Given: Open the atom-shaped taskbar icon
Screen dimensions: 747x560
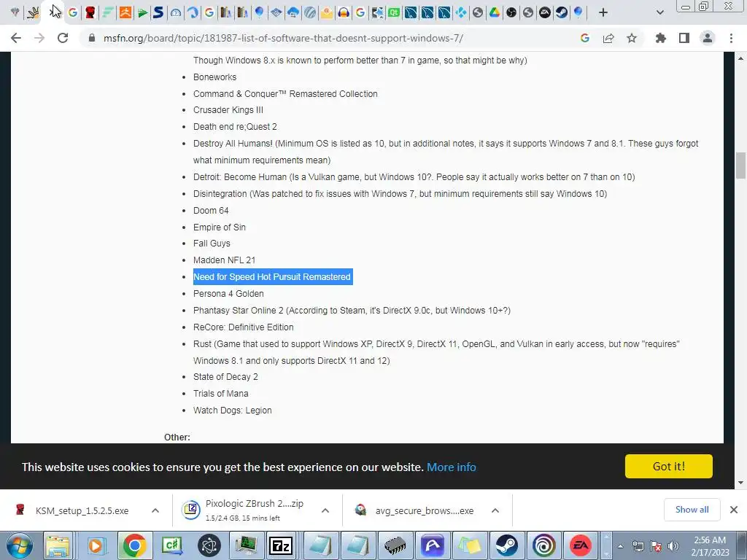Looking at the screenshot, I should (209, 545).
